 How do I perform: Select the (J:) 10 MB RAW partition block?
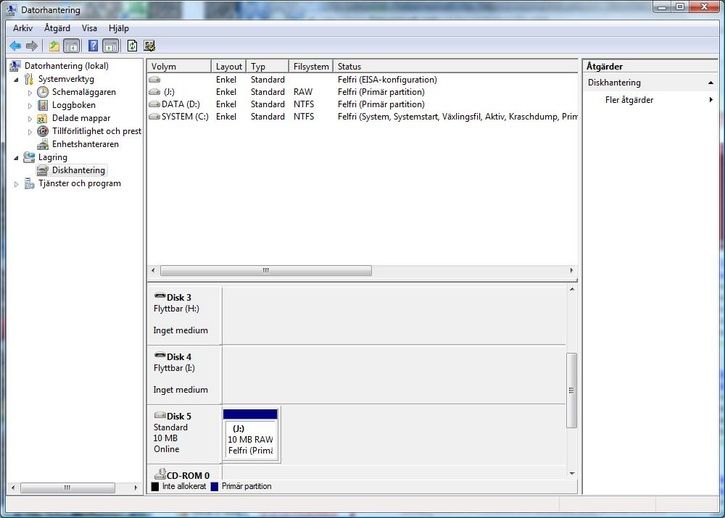pyautogui.click(x=251, y=435)
